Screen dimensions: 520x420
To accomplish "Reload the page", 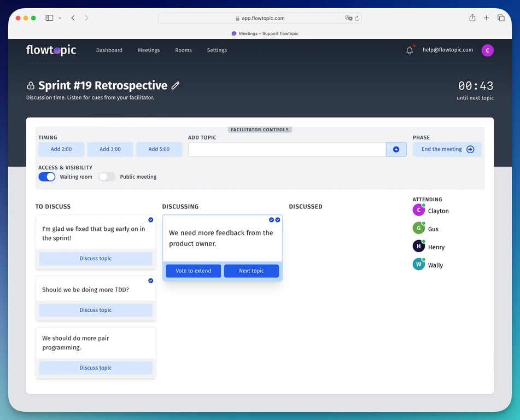I will 357,18.
